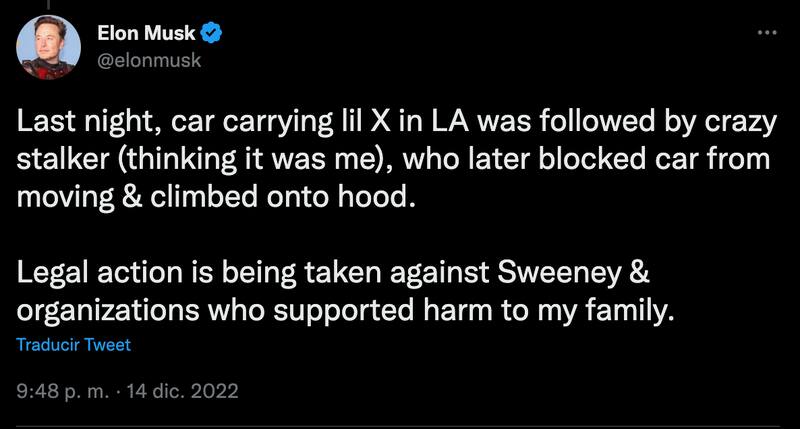Click the Traducir Tweet link

(74, 345)
